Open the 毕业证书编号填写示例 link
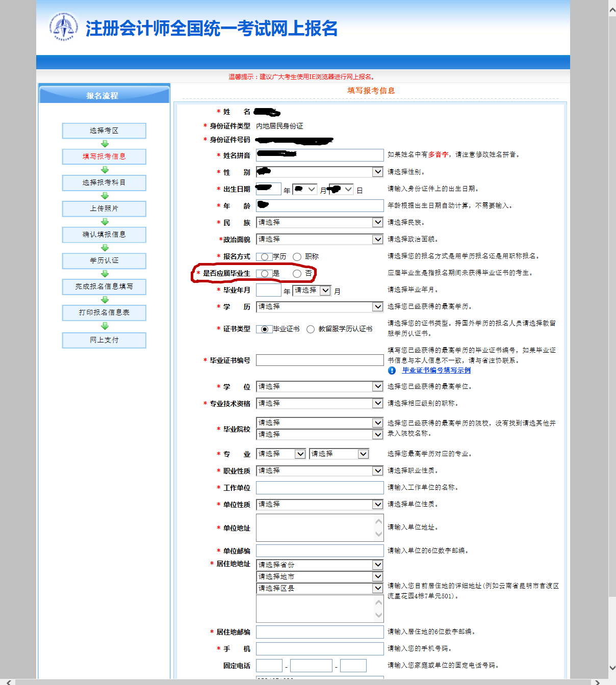The height and width of the screenshot is (685, 616). [x=436, y=371]
